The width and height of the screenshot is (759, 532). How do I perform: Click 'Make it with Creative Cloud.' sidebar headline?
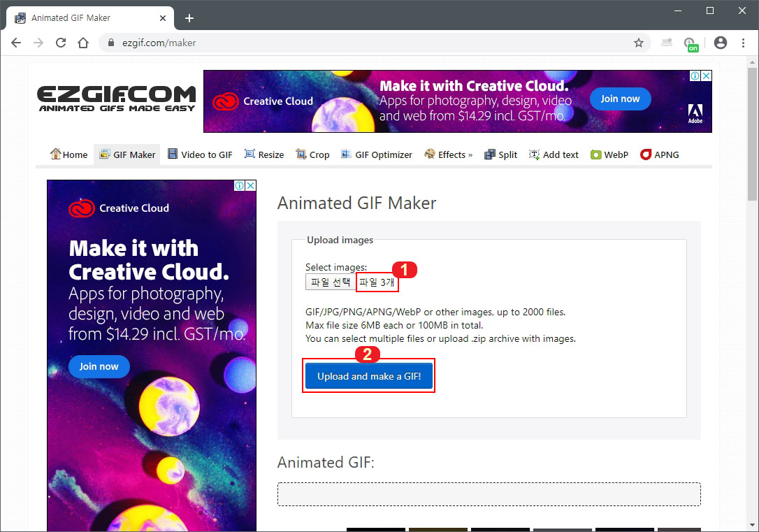coord(149,260)
